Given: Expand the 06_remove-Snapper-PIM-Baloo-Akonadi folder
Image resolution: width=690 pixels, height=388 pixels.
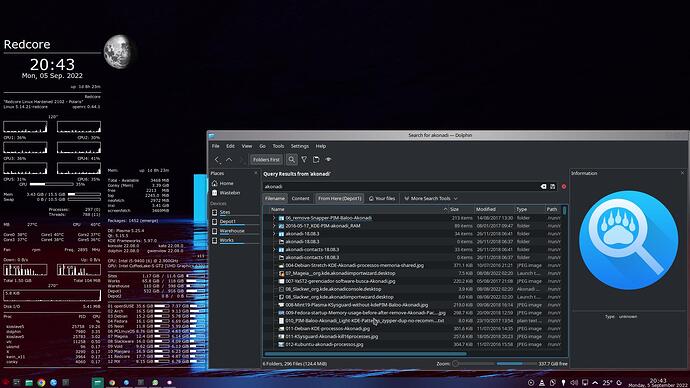Looking at the screenshot, I should [274, 218].
